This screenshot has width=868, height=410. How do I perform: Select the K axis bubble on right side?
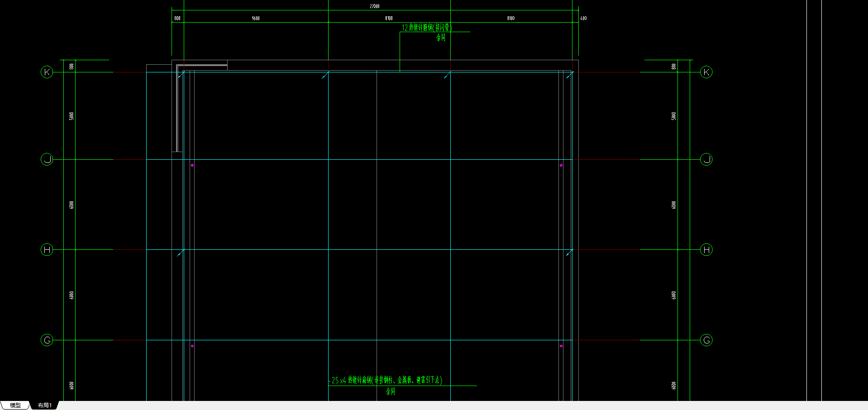click(x=706, y=72)
